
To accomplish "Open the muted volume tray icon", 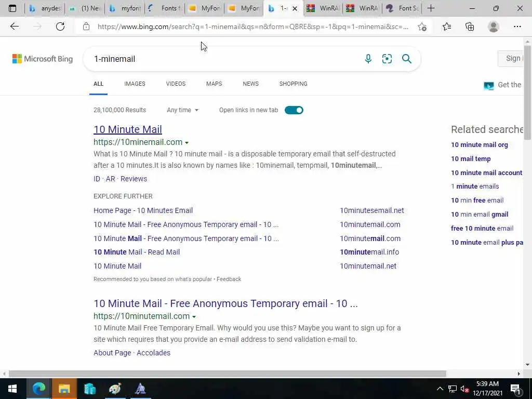I will point(464,389).
